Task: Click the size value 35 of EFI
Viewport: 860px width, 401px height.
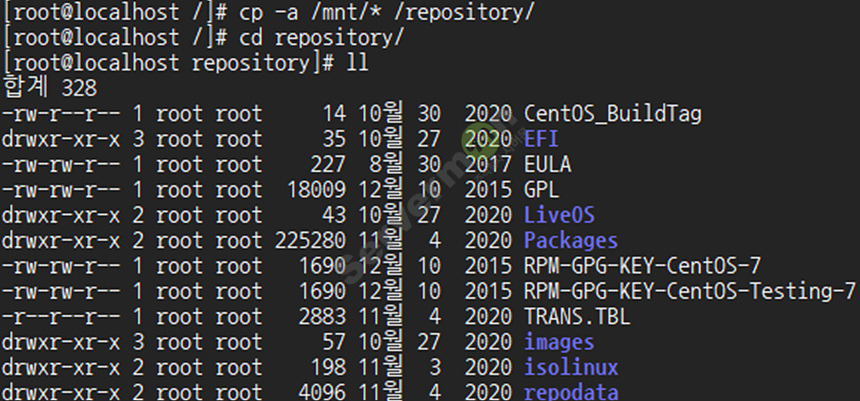Action: tap(335, 139)
